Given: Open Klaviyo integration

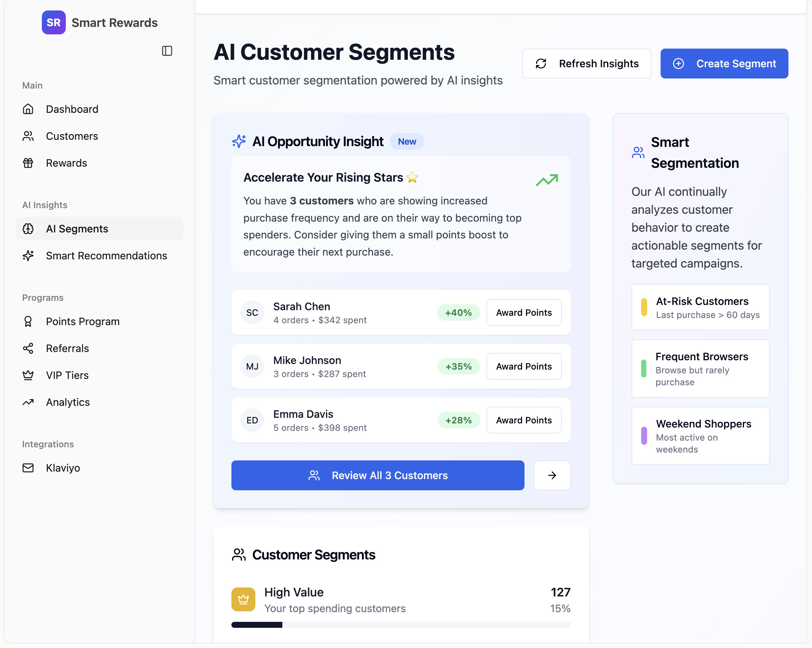Looking at the screenshot, I should 63,468.
